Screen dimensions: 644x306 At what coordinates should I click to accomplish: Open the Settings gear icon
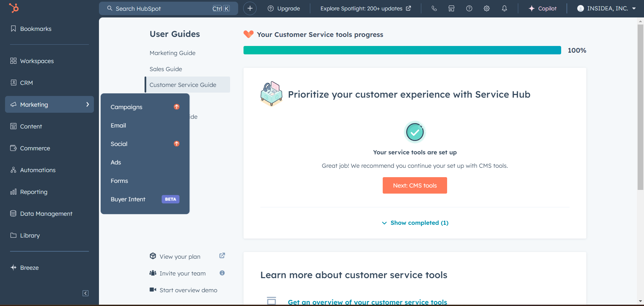487,8
